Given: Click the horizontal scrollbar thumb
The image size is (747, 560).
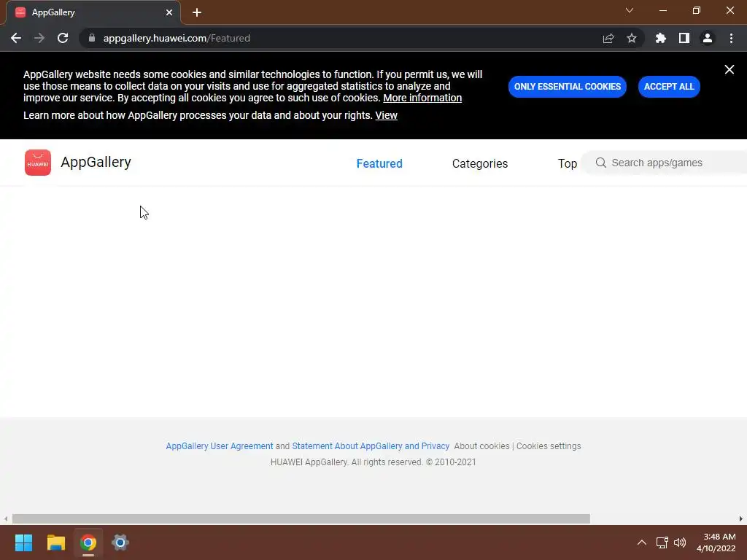Looking at the screenshot, I should pos(301,518).
